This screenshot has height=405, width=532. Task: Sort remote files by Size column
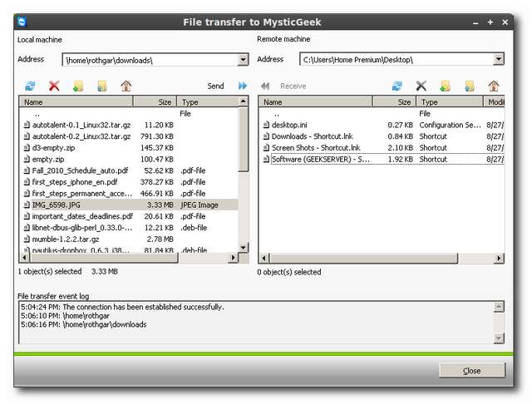(x=395, y=101)
